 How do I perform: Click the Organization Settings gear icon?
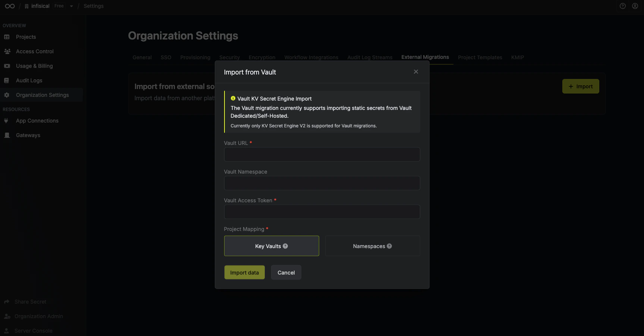coord(6,95)
